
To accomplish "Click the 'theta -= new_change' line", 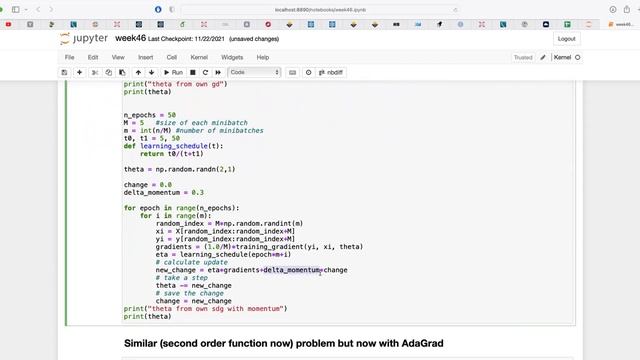I will (193, 286).
